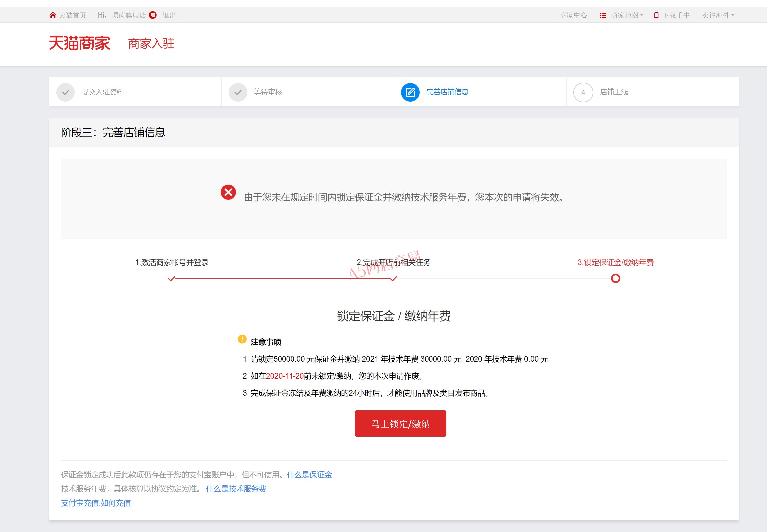Open 商家中心 in the top bar

tap(573, 15)
